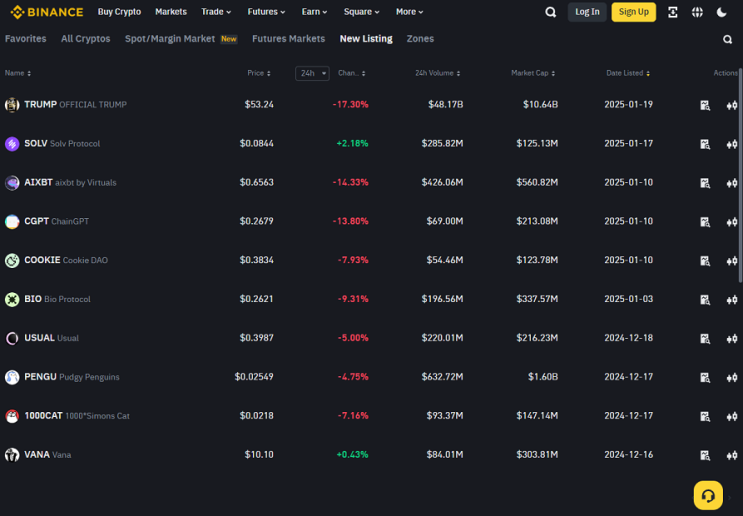Open the detail icon for BIO row
Image resolution: width=743 pixels, height=516 pixels.
tap(705, 299)
